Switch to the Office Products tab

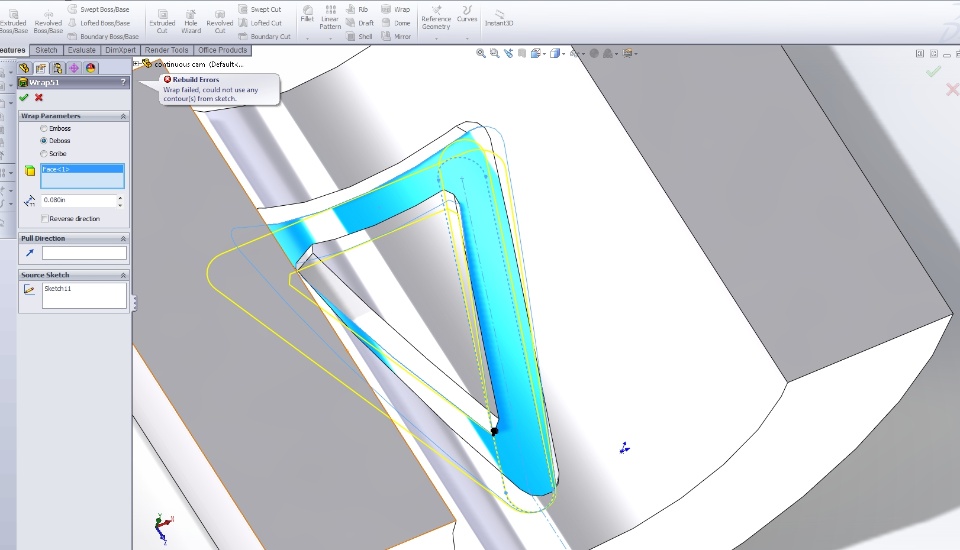222,50
